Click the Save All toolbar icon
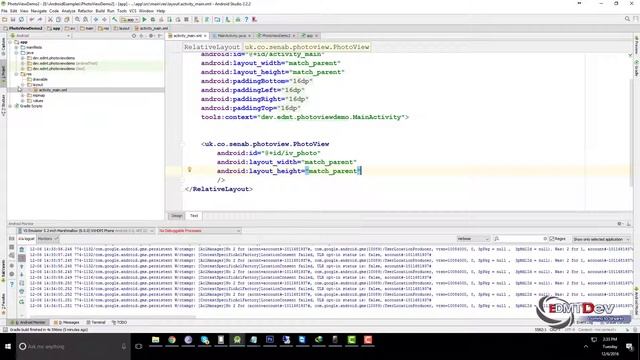This screenshot has width=640, height=360. [13, 19]
